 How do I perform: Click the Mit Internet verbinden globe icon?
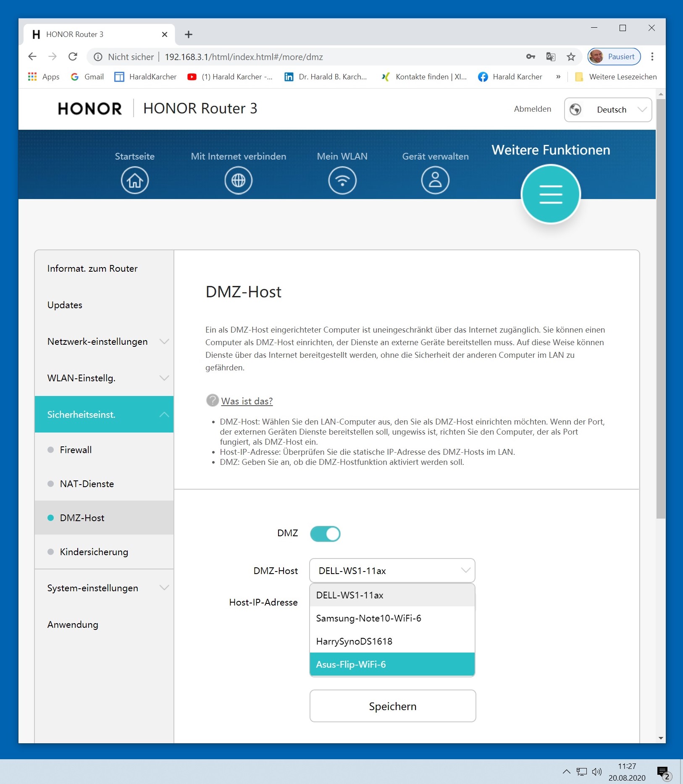tap(238, 181)
